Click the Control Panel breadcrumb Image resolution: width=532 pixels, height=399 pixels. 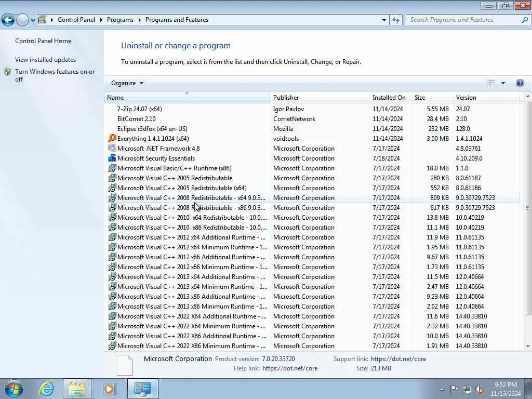[76, 20]
